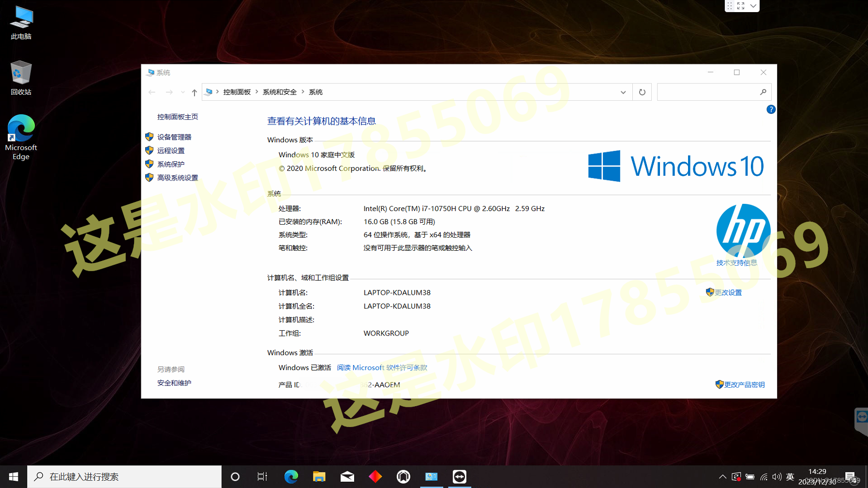Click the taskbar search box
The image size is (868, 488).
(x=124, y=477)
